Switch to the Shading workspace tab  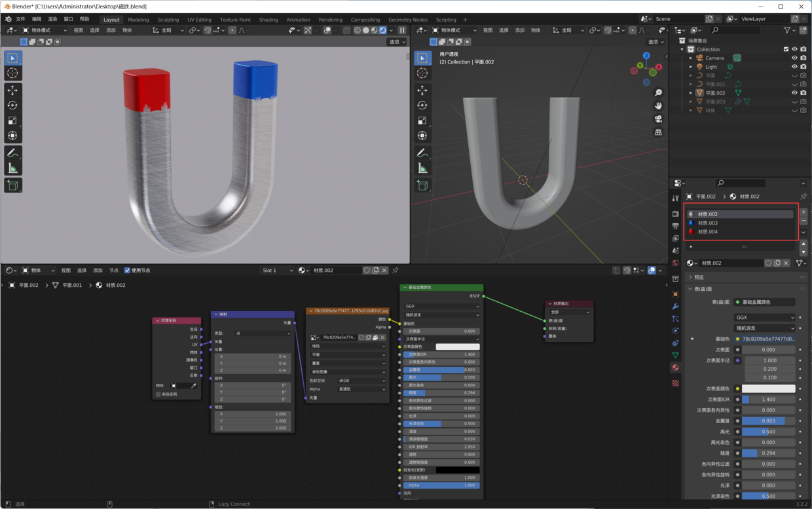tap(268, 20)
